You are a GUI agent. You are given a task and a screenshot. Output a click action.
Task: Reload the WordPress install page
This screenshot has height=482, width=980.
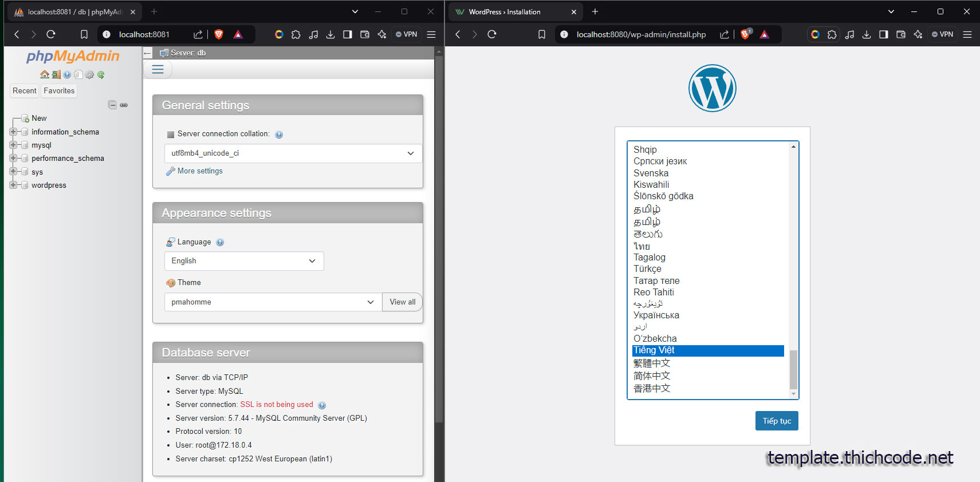pos(491,34)
